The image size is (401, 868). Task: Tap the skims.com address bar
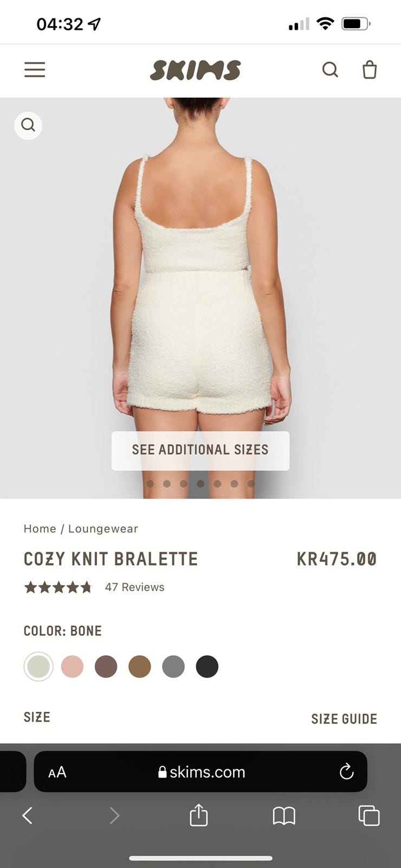[x=200, y=771]
